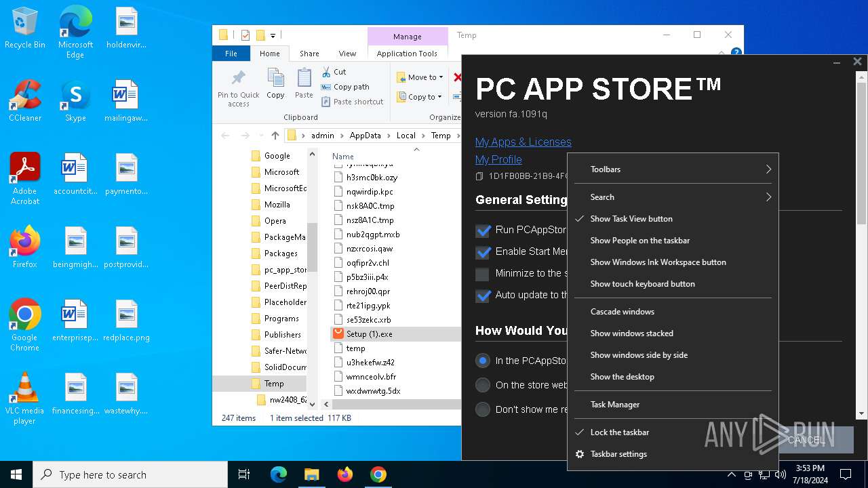Select the mailingaw Word document on the desktop

126,101
